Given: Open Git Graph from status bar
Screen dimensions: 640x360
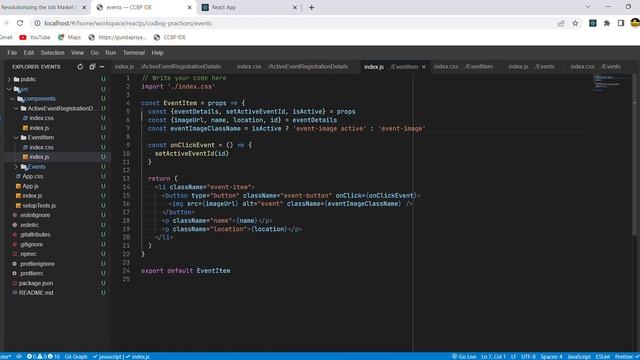Looking at the screenshot, I should point(76,357).
